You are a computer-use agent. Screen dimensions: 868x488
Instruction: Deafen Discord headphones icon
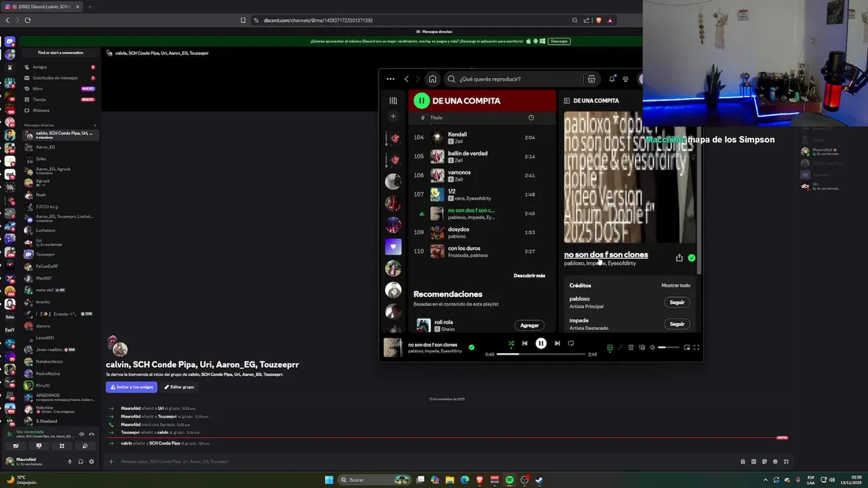pos(81,462)
